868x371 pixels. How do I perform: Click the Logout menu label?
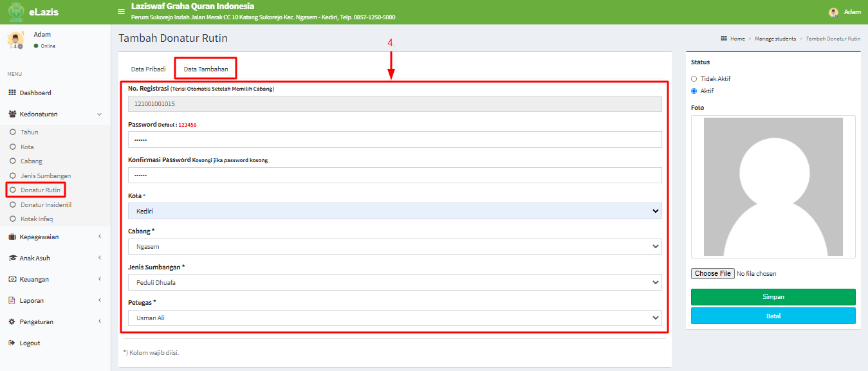[30, 343]
